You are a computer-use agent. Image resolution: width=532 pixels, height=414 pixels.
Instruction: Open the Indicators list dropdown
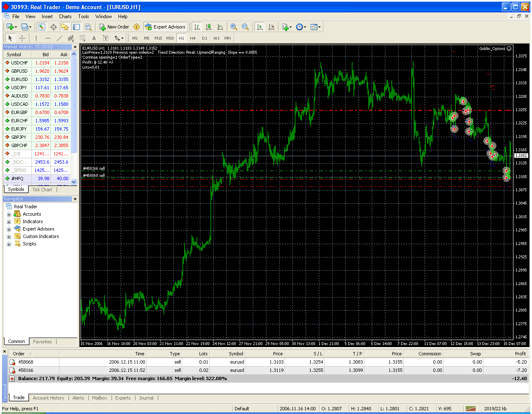click(x=287, y=27)
